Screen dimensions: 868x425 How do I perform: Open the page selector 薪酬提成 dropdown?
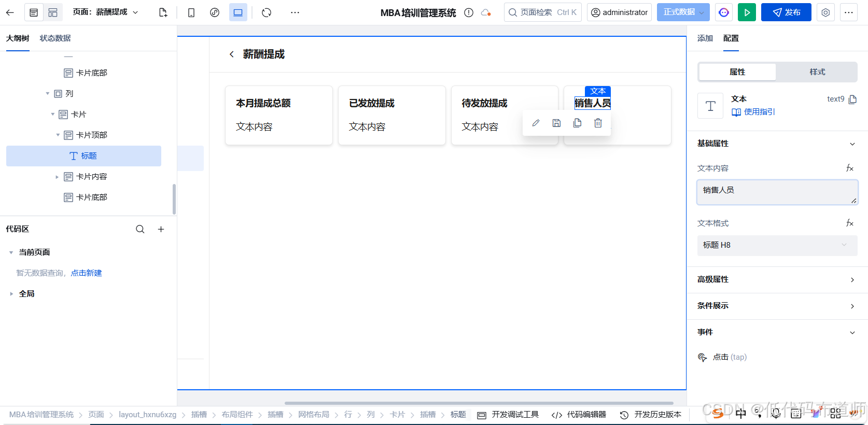click(x=106, y=12)
